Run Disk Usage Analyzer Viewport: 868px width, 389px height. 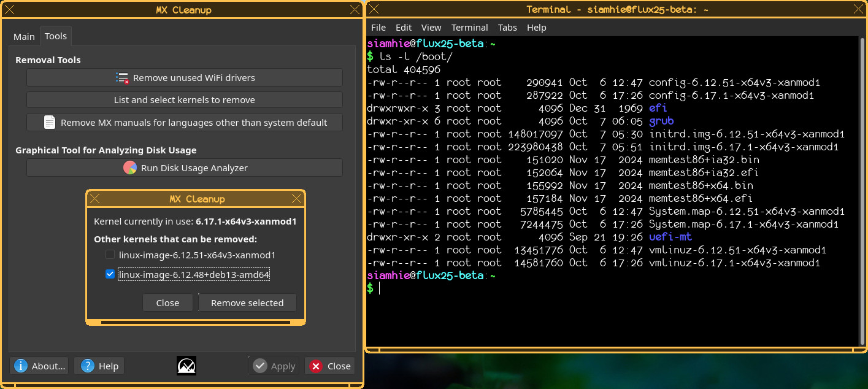point(185,168)
